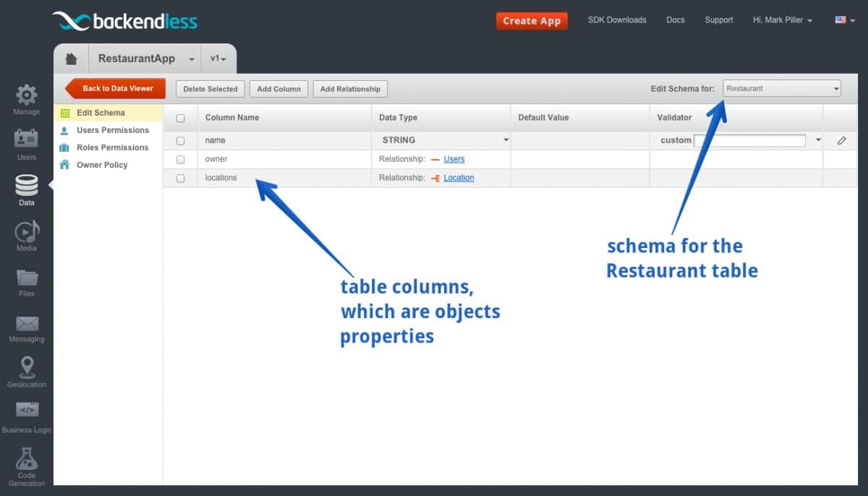Image resolution: width=868 pixels, height=496 pixels.
Task: Check the box for the name column
Action: [181, 141]
